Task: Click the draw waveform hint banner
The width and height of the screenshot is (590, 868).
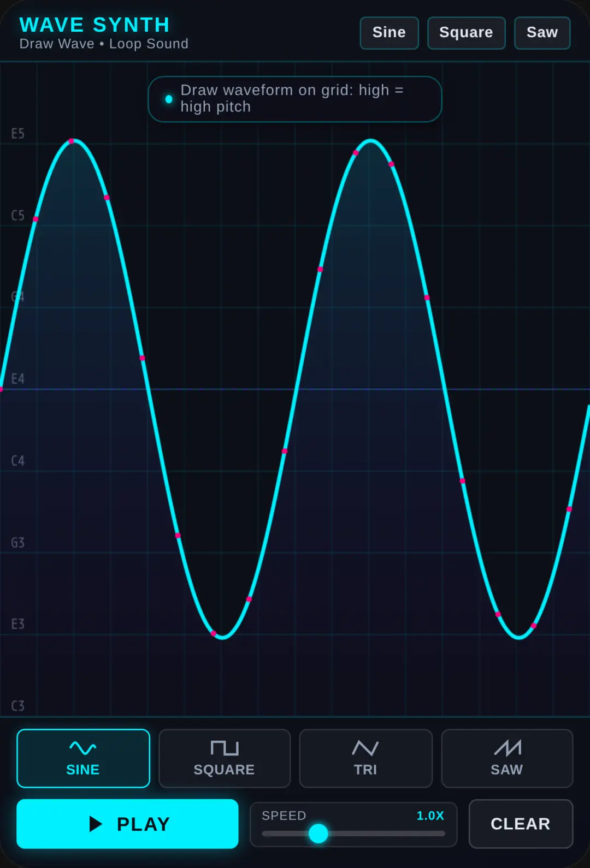Action: tap(294, 99)
